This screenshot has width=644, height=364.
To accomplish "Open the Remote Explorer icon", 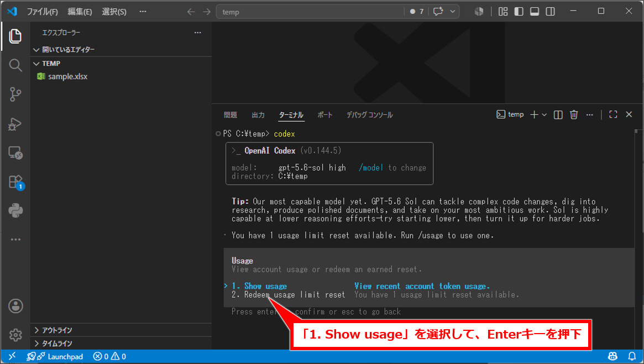I will click(x=15, y=153).
